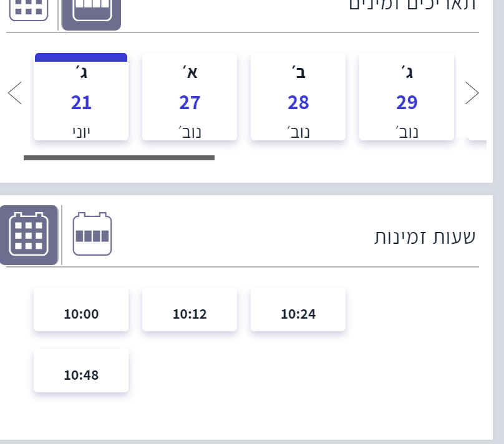Click the תאריכים זמינים heading
504x444 pixels.
[x=413, y=5]
